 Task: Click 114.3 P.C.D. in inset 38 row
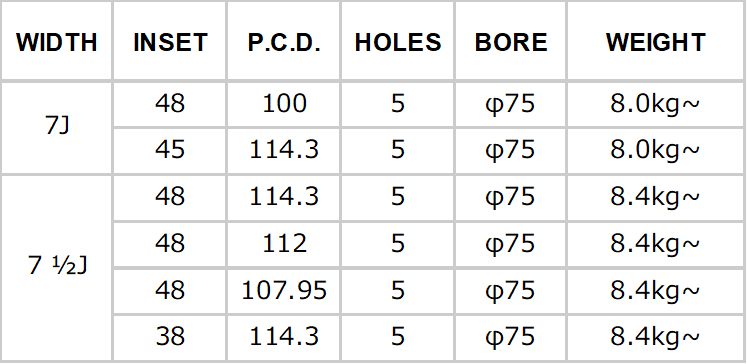284,337
